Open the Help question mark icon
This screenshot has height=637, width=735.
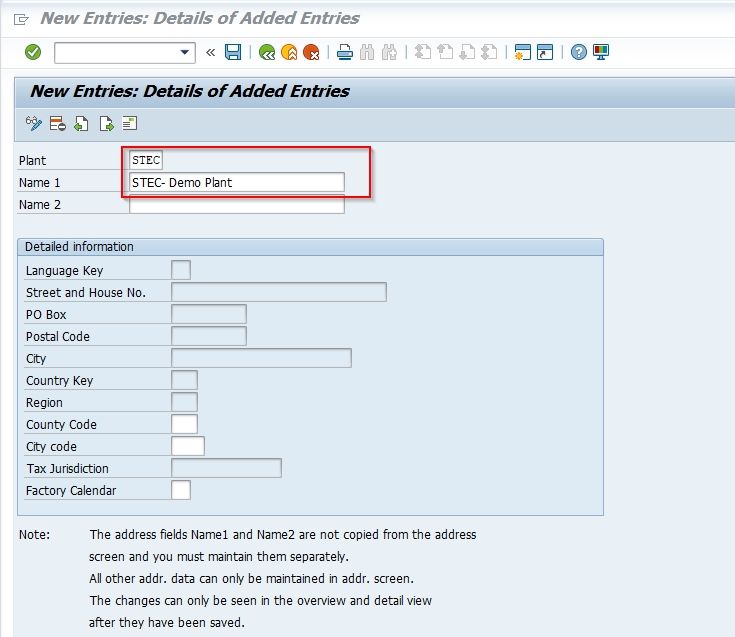pyautogui.click(x=579, y=52)
